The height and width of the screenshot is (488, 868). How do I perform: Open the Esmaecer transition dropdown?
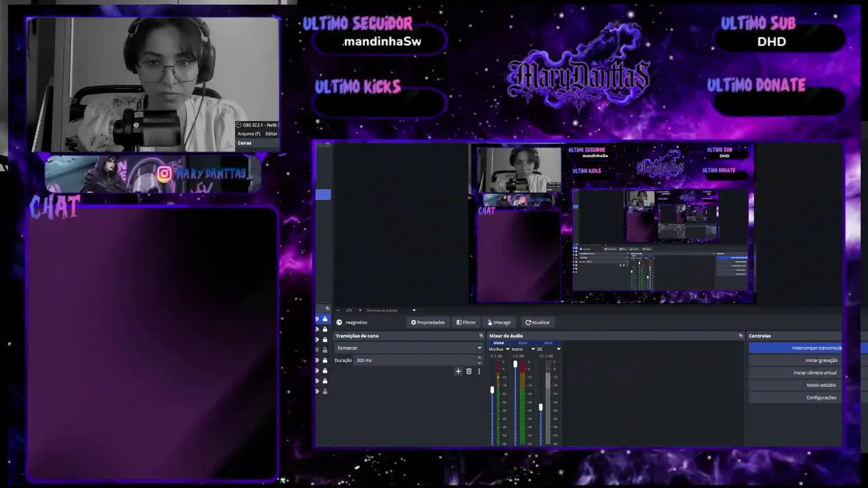tap(409, 348)
